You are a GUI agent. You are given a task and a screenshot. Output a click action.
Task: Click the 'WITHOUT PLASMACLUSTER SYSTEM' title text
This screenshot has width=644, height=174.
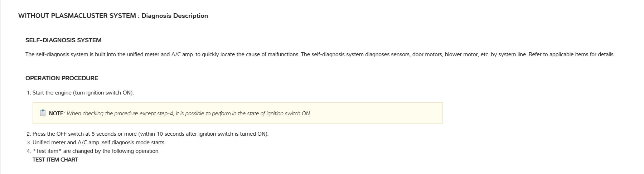(77, 16)
